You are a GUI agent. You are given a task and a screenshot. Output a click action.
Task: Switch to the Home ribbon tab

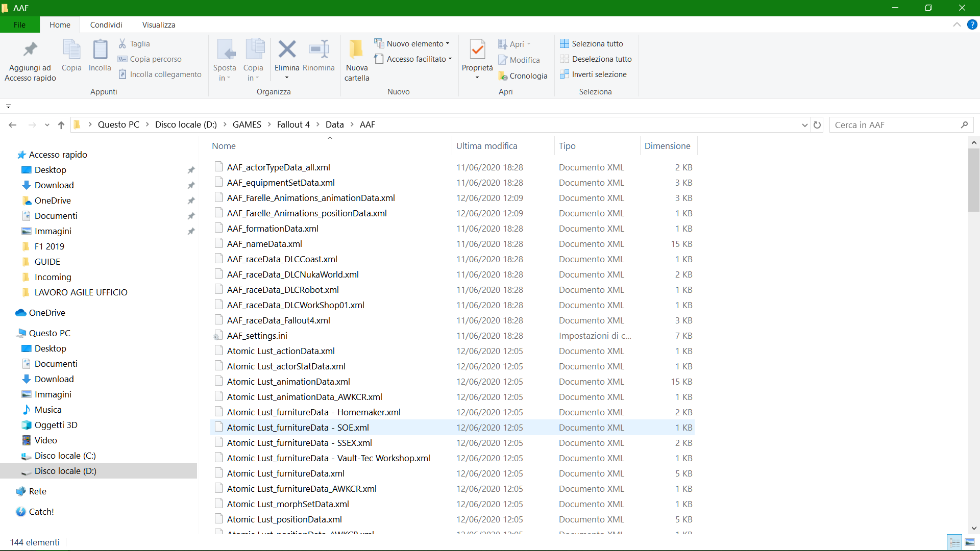point(60,24)
